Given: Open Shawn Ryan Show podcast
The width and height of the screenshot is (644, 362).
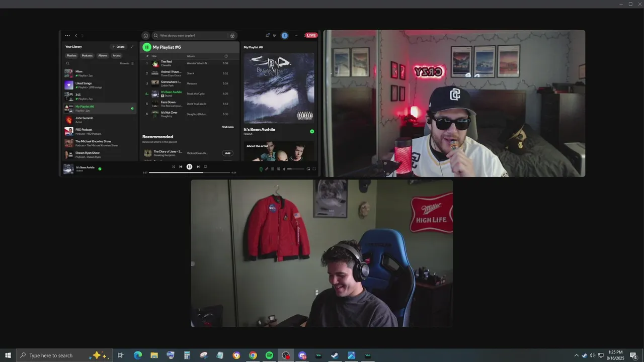Looking at the screenshot, I should click(x=100, y=154).
